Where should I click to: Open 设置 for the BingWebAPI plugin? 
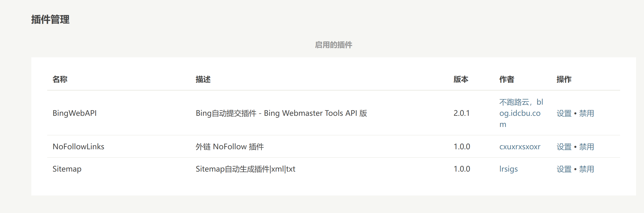coord(564,113)
